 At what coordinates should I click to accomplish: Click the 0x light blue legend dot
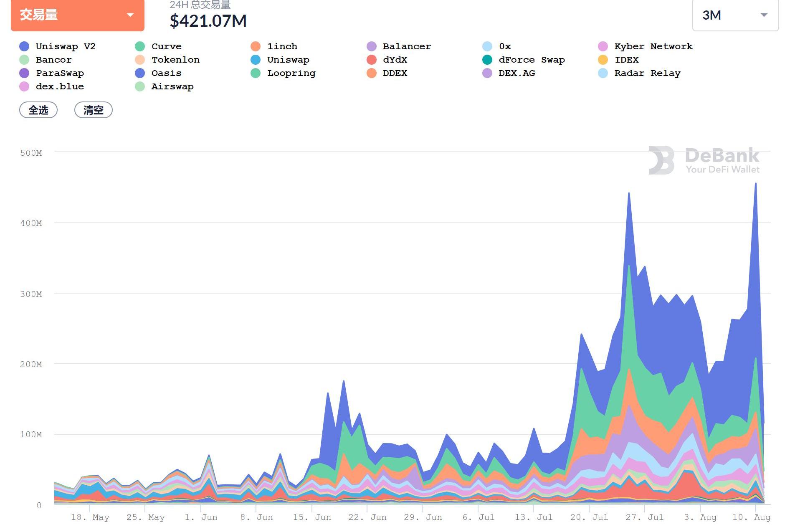click(487, 46)
